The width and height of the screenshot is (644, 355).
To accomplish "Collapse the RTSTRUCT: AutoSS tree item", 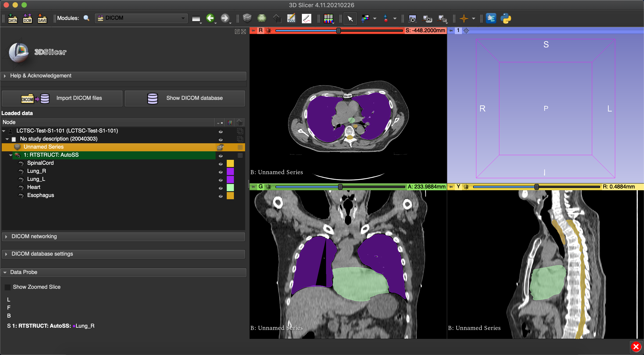I will [x=11, y=155].
